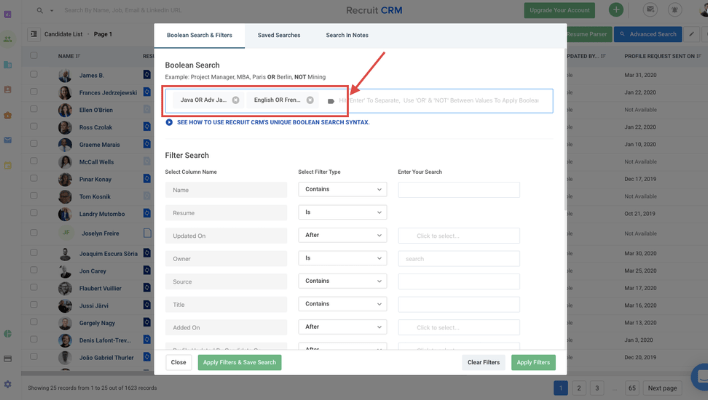Open the Jobs briefcase icon in sidebar

8,115
